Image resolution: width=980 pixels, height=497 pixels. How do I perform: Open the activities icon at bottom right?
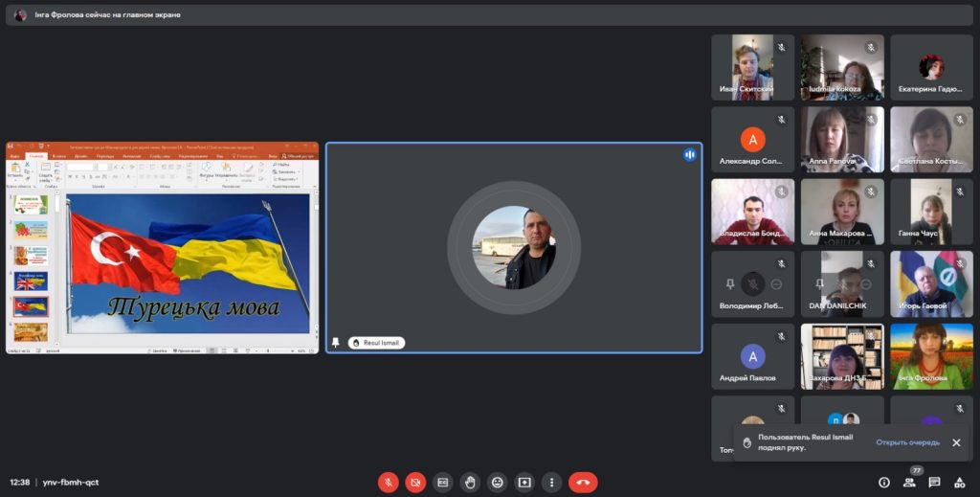[x=960, y=482]
